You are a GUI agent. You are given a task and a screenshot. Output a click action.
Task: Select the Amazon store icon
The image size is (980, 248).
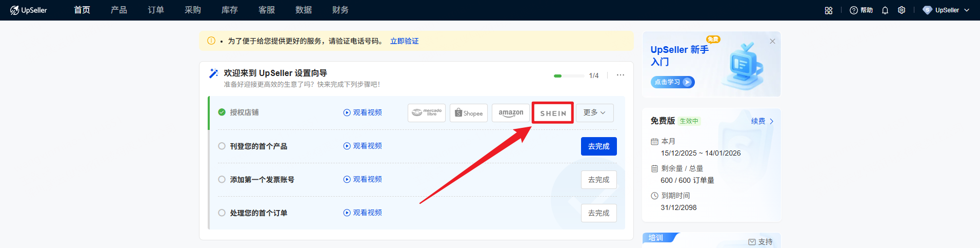[510, 113]
